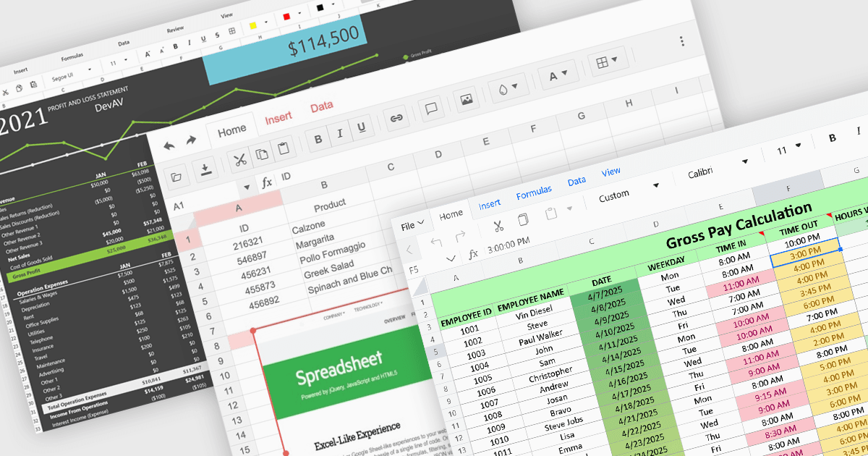Toggle Underline in DevAV window toolbar

(205, 40)
